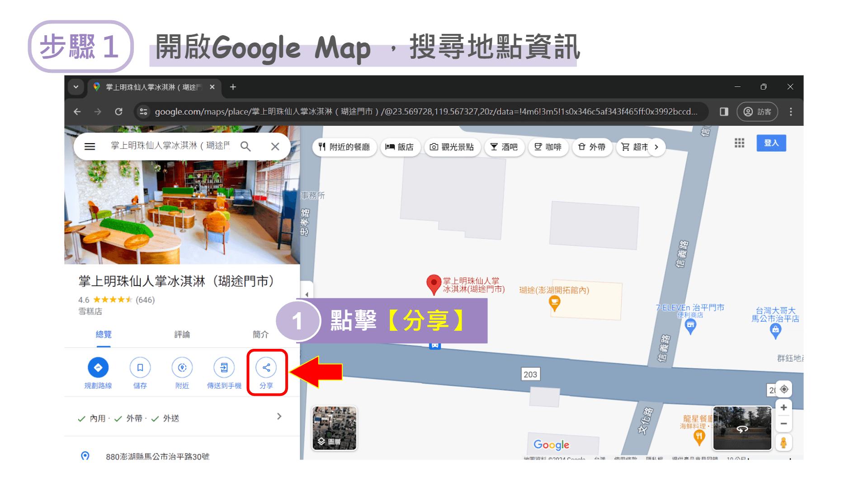Open a new browser tab
868x488 pixels.
click(x=233, y=87)
